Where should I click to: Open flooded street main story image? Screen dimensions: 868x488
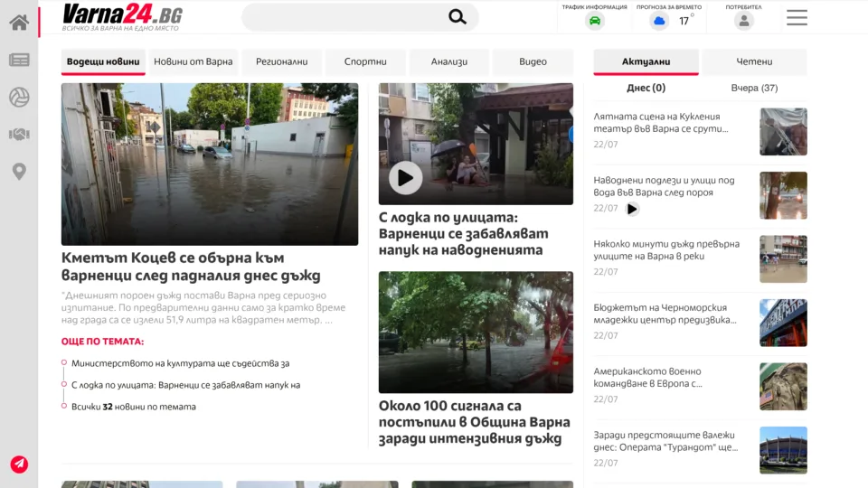point(210,164)
